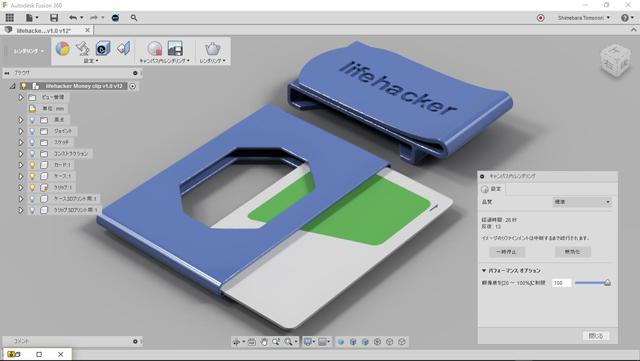
Task: Expand the ビュー管理 tree folder
Action: [20, 97]
